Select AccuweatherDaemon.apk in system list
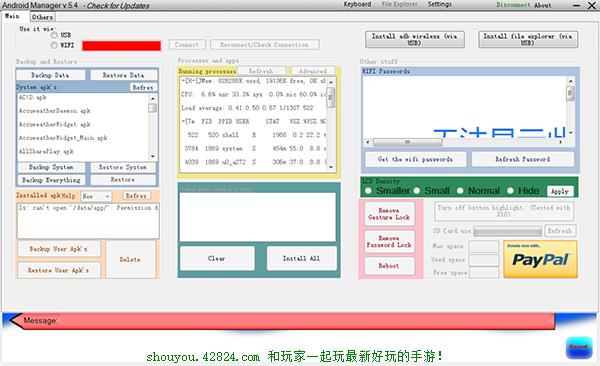Viewport: 600px width, 366px height. tap(55, 111)
